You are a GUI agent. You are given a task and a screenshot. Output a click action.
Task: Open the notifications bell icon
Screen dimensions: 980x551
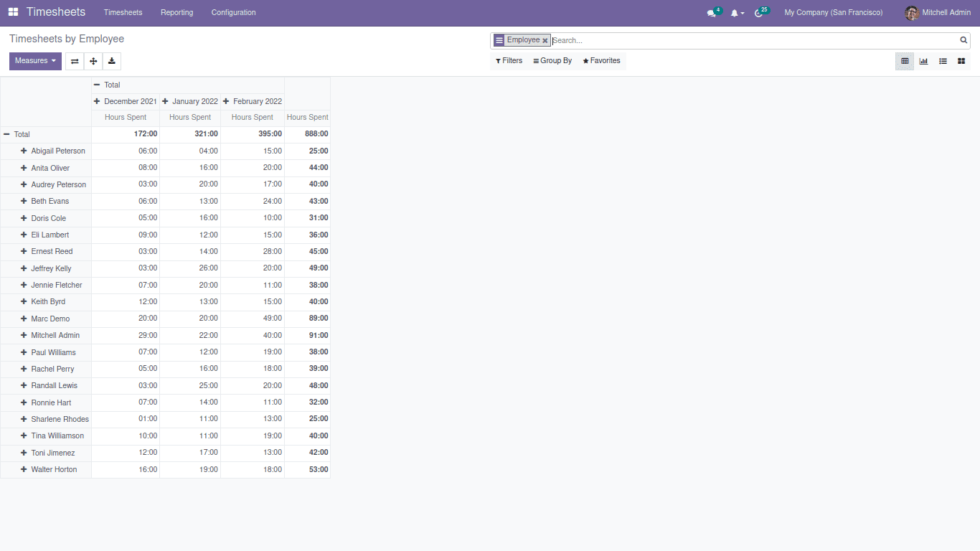735,13
